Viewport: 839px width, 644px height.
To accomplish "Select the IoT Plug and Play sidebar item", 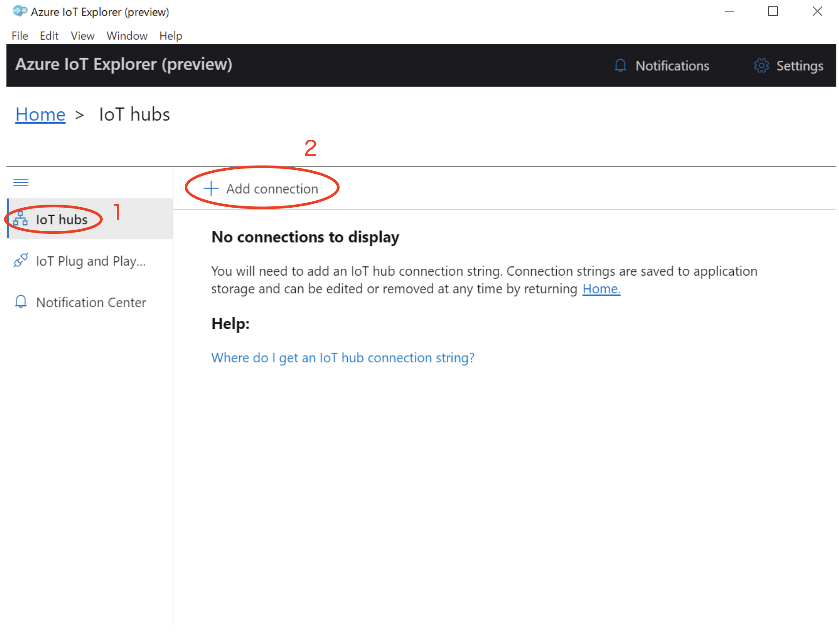I will [91, 261].
